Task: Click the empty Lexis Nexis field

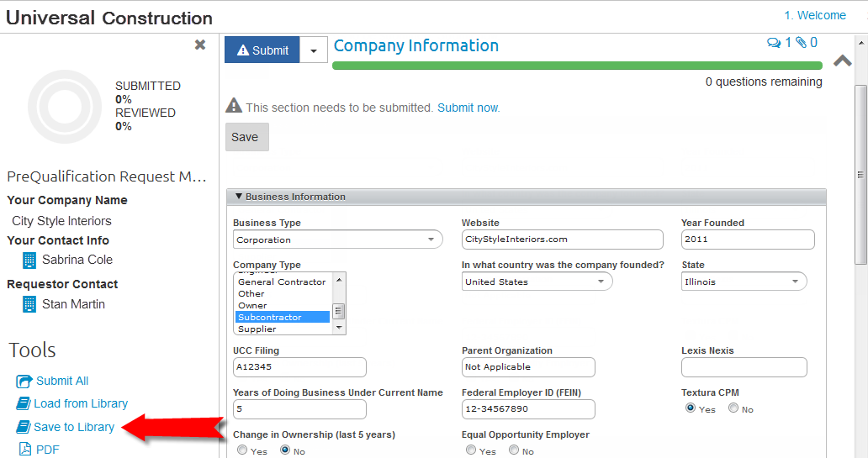Action: point(744,367)
